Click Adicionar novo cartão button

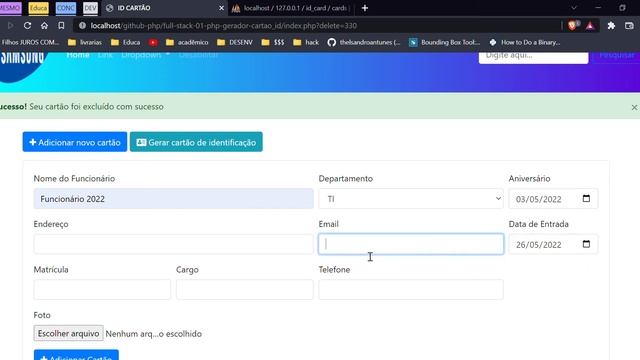(x=75, y=142)
